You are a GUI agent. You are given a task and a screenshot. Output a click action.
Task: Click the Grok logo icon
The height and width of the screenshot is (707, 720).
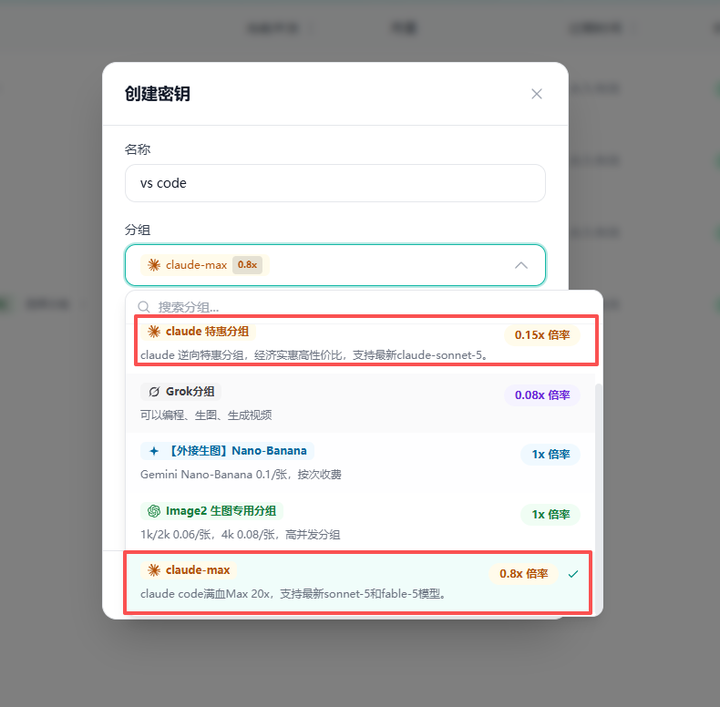[154, 392]
